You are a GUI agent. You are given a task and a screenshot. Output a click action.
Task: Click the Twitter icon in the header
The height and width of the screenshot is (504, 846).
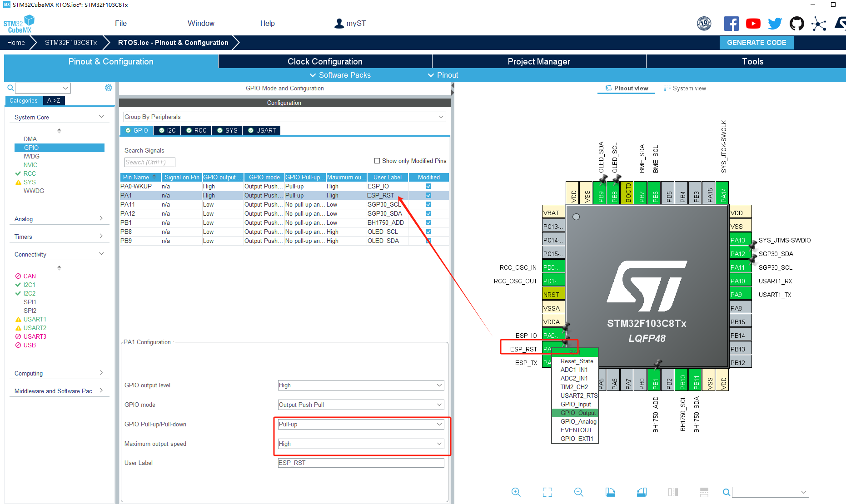coord(775,23)
